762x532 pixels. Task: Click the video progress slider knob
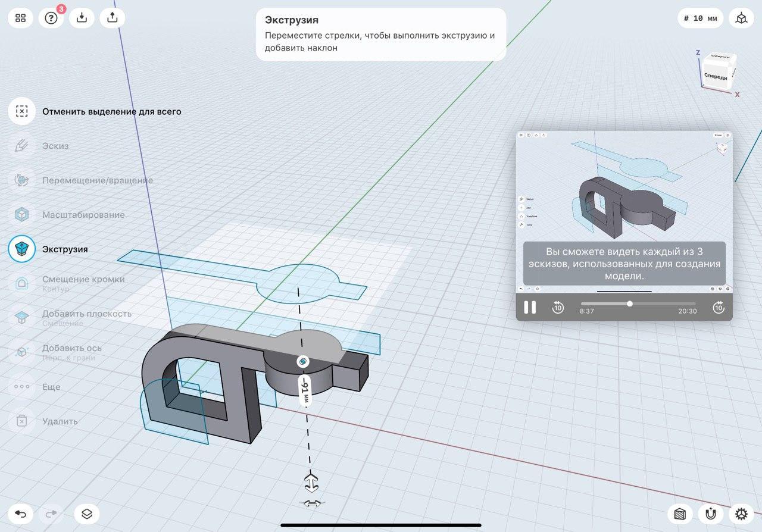(x=629, y=303)
